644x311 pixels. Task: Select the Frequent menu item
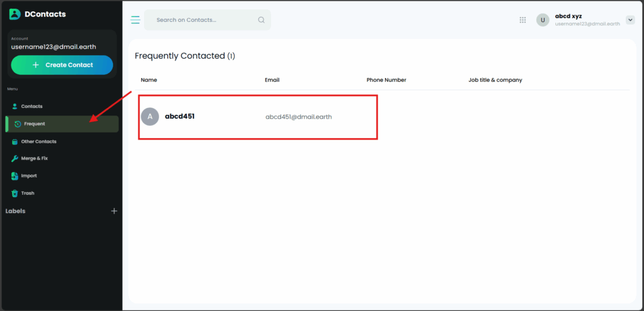coord(34,124)
